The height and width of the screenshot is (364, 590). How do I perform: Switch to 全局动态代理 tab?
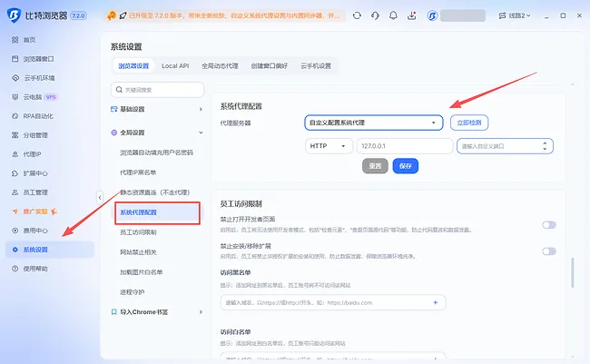point(220,66)
